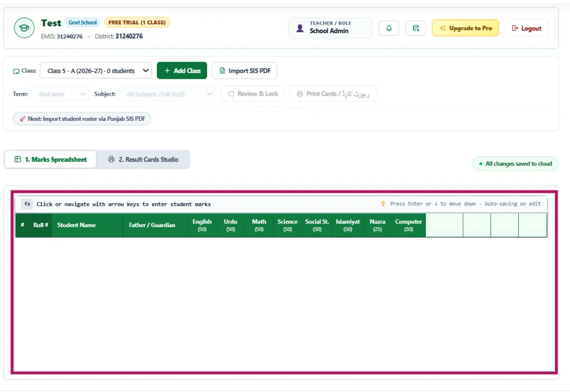Image resolution: width=570 pixels, height=392 pixels.
Task: Click the database sync icon button
Action: (x=415, y=28)
